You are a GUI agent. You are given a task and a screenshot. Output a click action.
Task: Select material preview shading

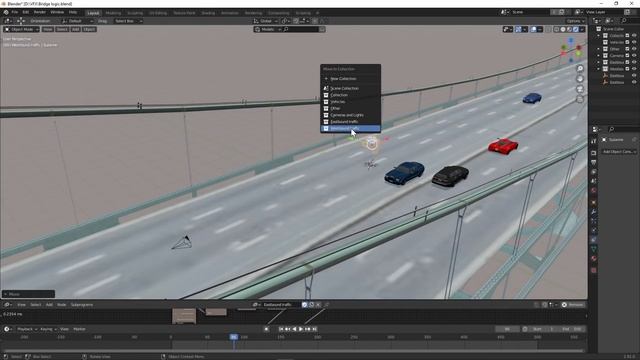tap(569, 29)
